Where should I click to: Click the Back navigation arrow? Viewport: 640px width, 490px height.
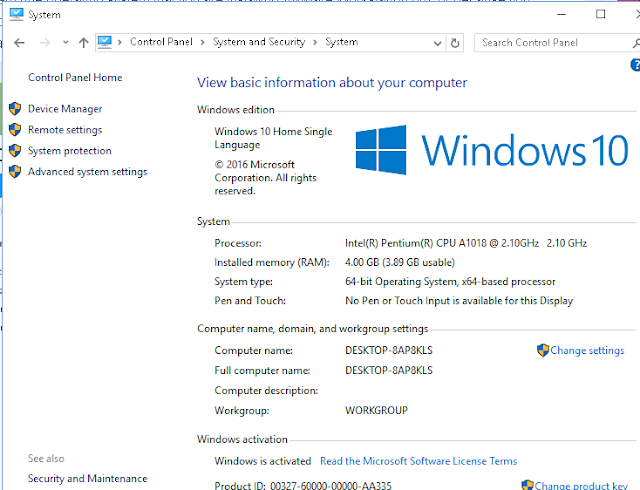coord(19,42)
